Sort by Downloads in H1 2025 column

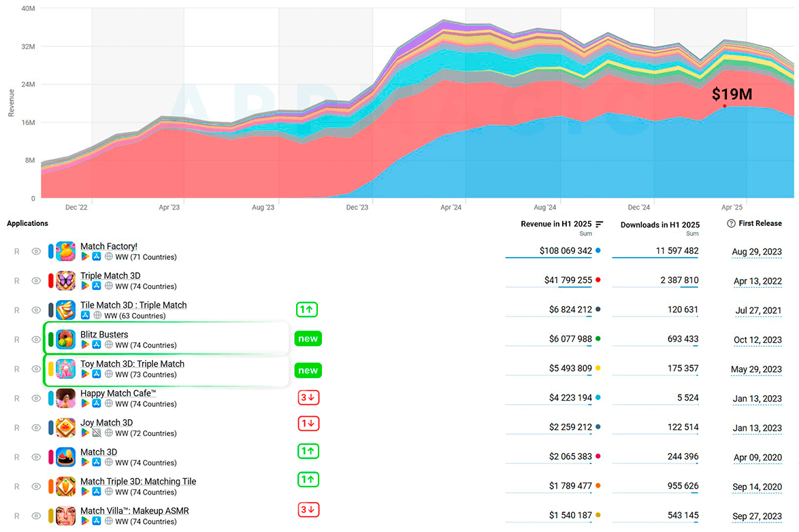pos(660,225)
